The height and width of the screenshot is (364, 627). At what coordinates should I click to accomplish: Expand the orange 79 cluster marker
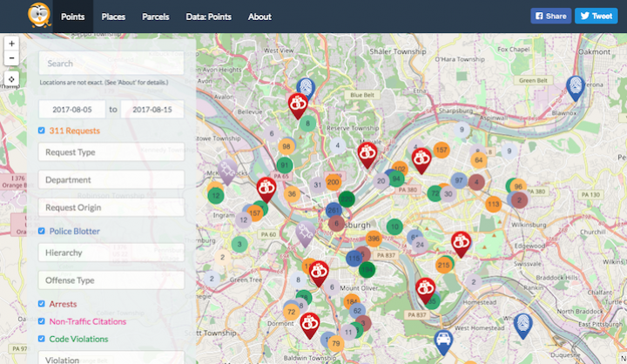point(336,343)
